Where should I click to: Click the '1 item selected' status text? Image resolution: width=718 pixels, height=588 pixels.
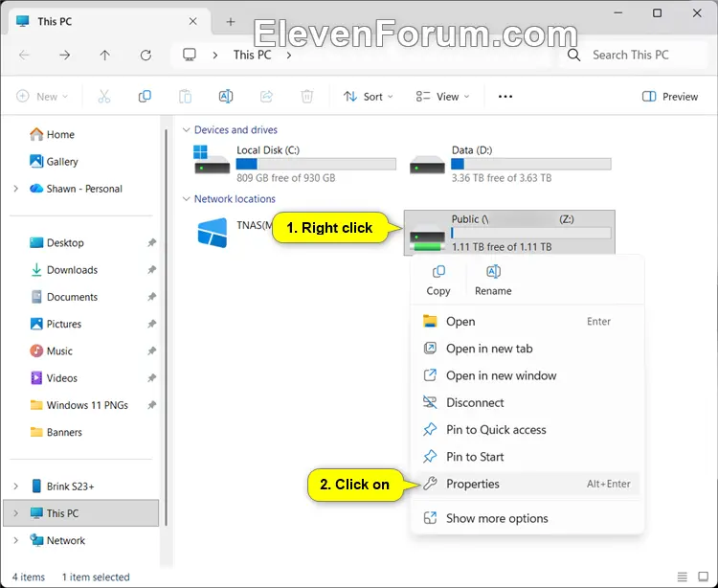96,577
